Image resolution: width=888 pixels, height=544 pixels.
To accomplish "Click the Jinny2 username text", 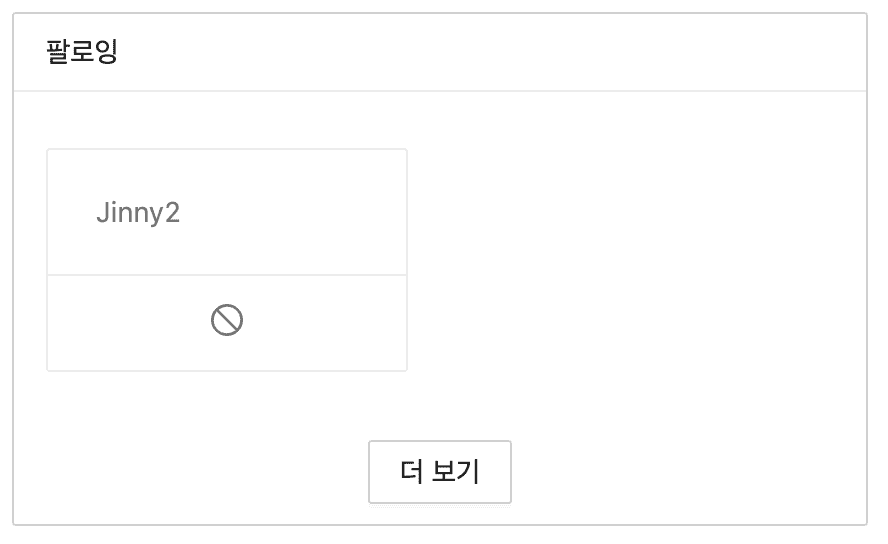I will [138, 213].
